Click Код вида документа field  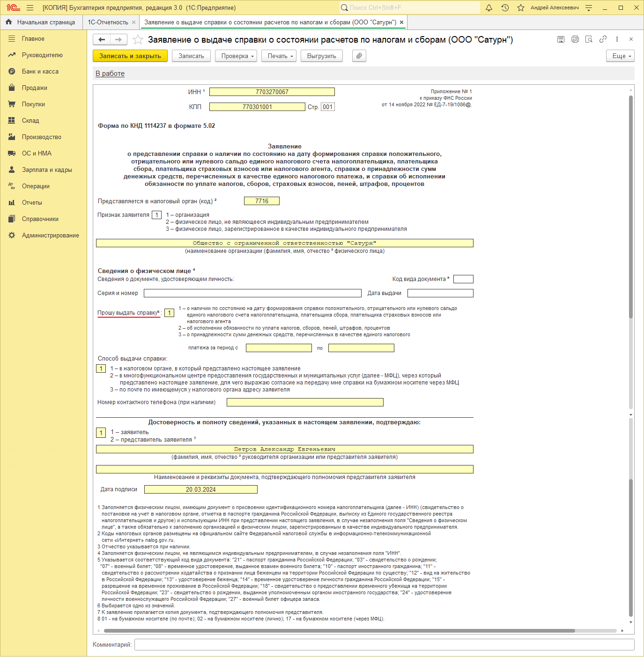463,279
